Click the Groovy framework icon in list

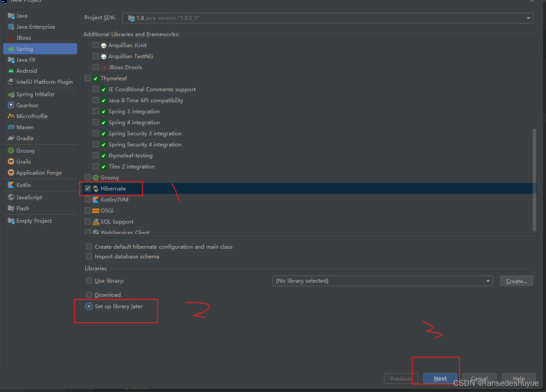[x=96, y=178]
